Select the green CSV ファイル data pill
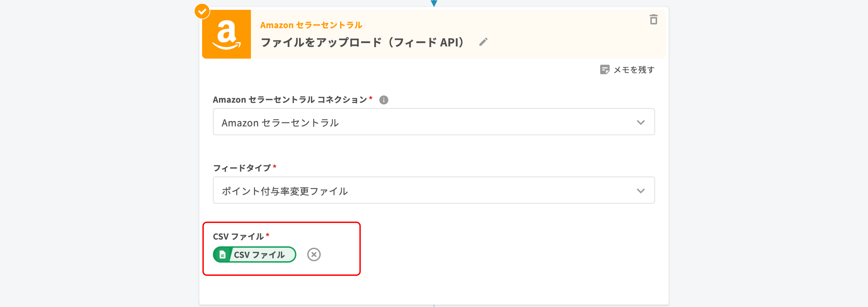The image size is (868, 307). (x=259, y=255)
